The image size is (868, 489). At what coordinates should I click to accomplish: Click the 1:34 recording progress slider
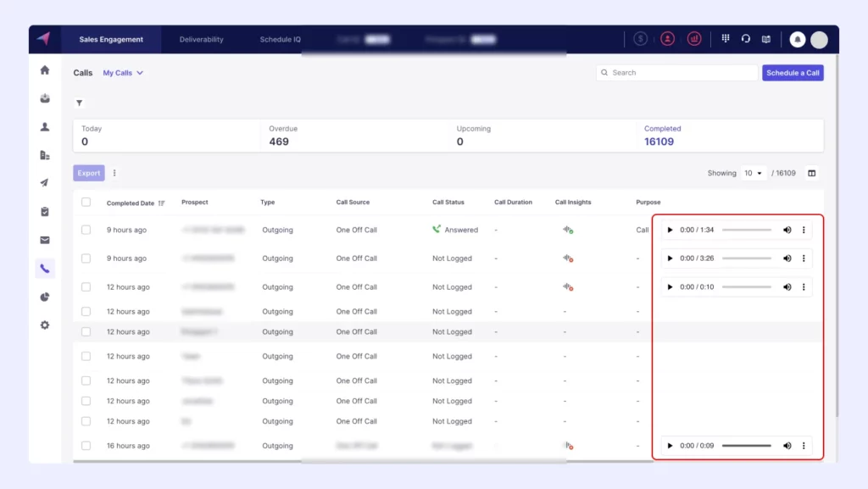[x=746, y=230]
